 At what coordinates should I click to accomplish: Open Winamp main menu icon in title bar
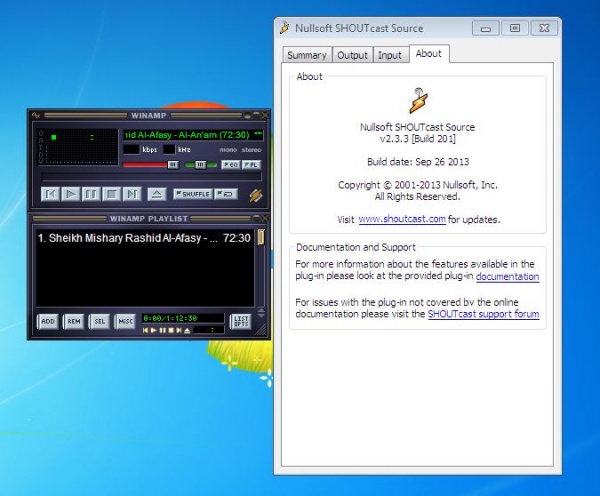pyautogui.click(x=36, y=115)
